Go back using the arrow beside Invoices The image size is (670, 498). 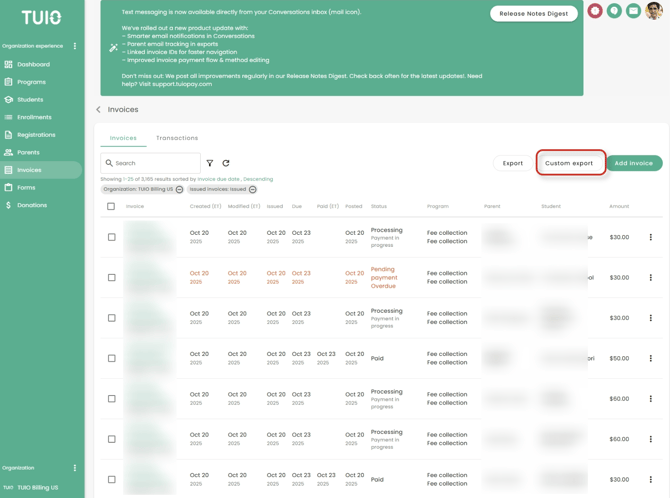click(x=98, y=110)
